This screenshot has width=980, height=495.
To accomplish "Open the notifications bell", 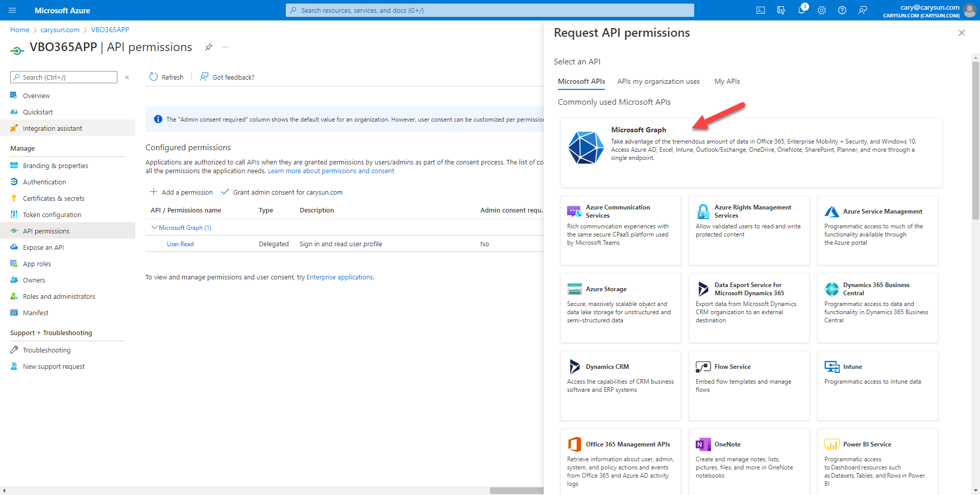I will (x=801, y=10).
